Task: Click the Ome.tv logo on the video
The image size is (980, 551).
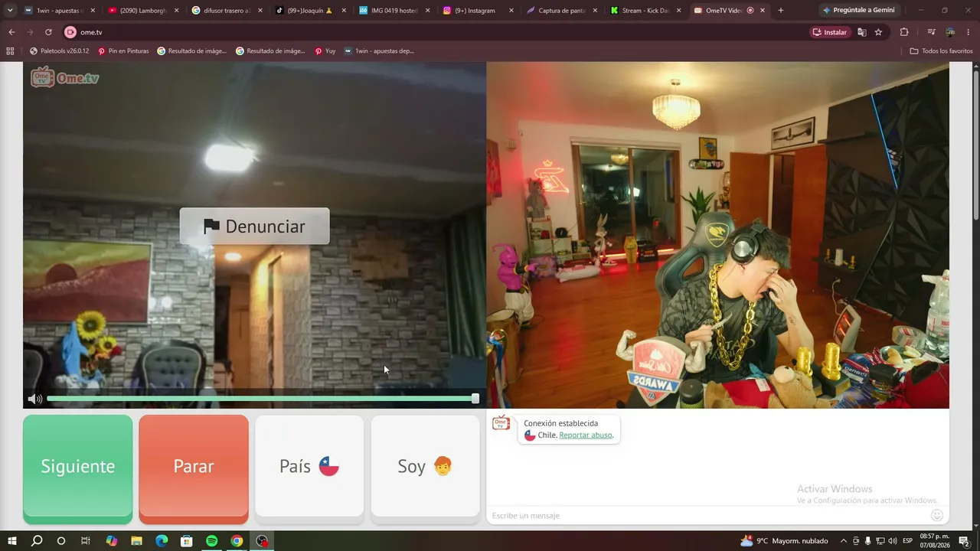Action: click(x=65, y=77)
